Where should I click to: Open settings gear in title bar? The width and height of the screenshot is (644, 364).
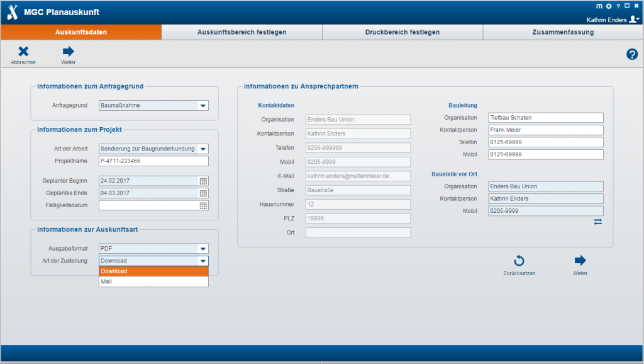[608, 6]
